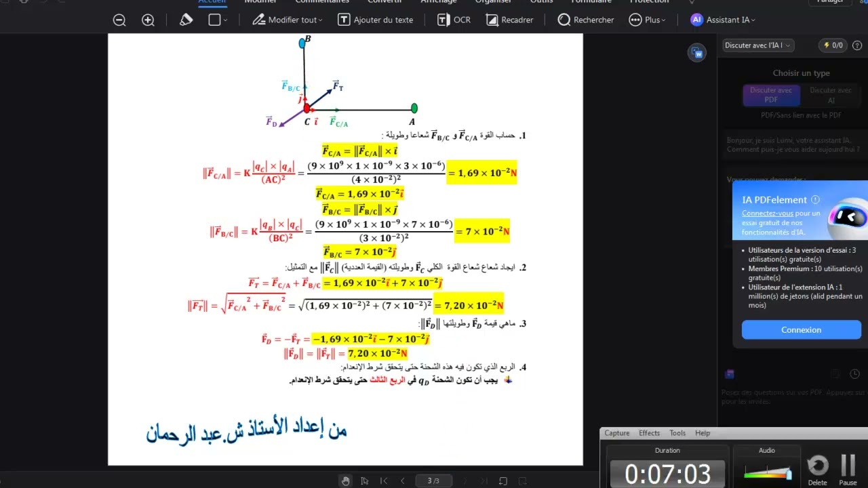Go to next page arrow

coord(465,481)
